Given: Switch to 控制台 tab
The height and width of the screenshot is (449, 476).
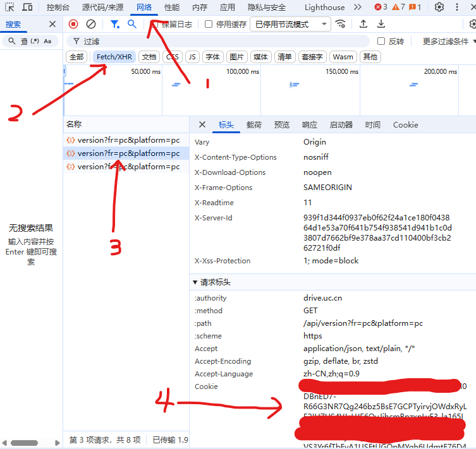Looking at the screenshot, I should point(58,8).
